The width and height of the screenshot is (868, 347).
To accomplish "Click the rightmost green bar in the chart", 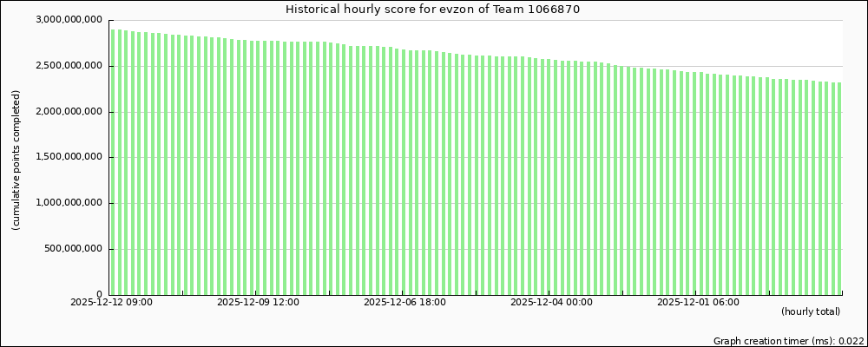I will pyautogui.click(x=838, y=191).
